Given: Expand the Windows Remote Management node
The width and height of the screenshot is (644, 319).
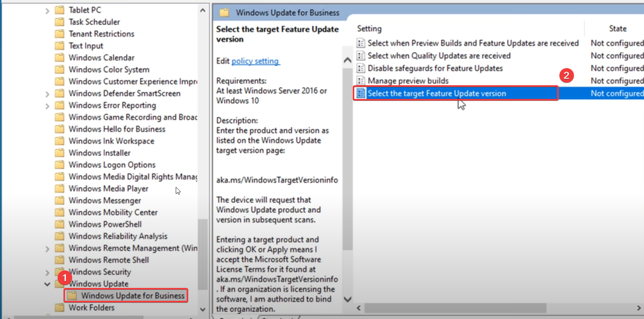Looking at the screenshot, I should pyautogui.click(x=47, y=249).
